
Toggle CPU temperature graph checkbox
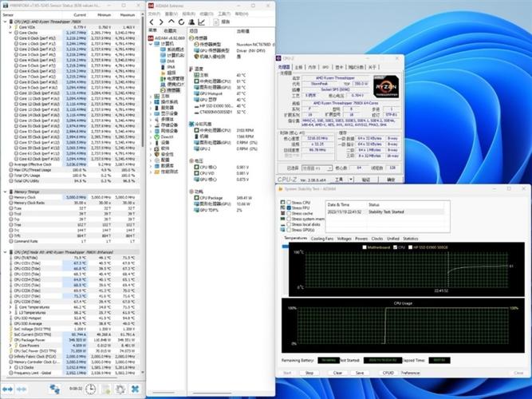(x=396, y=247)
